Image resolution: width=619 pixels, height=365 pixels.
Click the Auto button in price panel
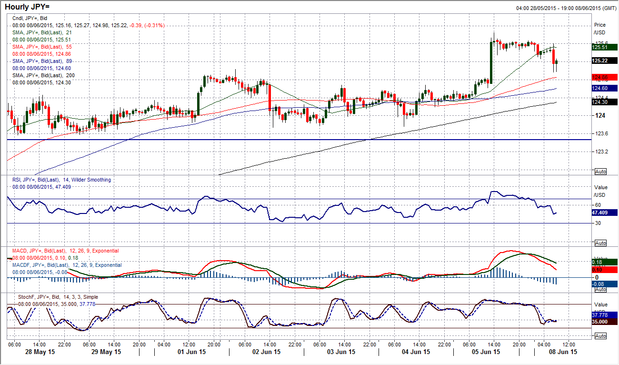[600, 172]
